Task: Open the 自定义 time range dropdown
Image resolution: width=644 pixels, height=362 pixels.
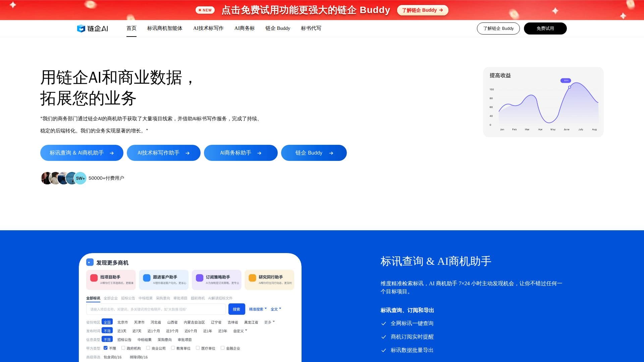Action: [240, 331]
